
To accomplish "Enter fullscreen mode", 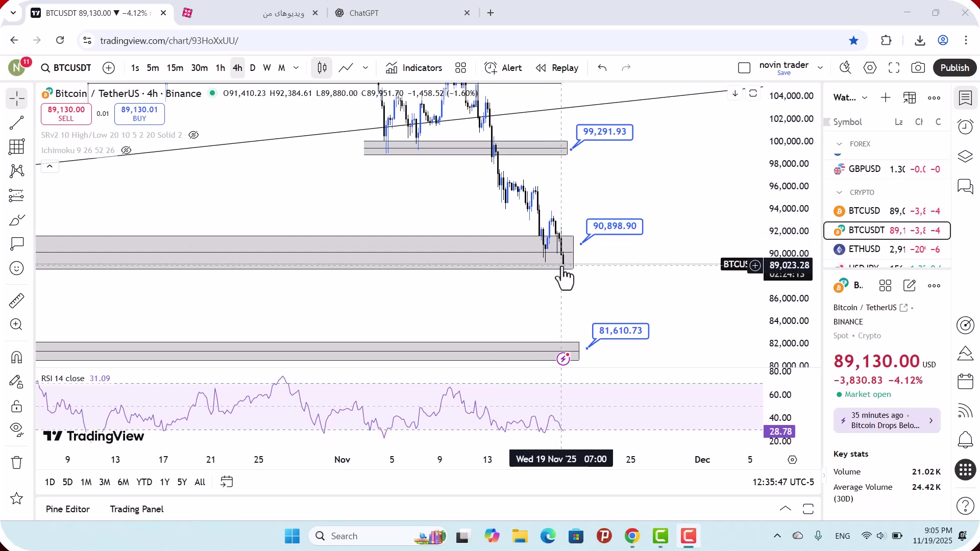I will [x=894, y=68].
